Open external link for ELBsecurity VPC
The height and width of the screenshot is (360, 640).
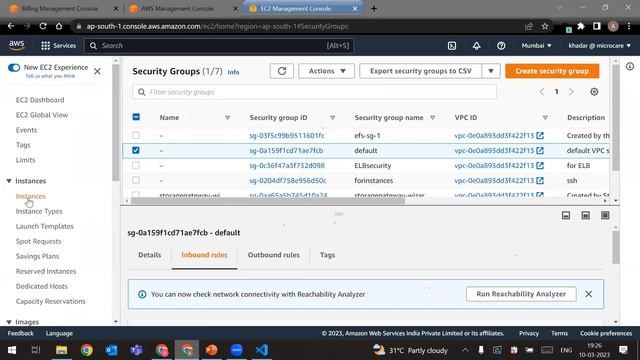pos(540,165)
